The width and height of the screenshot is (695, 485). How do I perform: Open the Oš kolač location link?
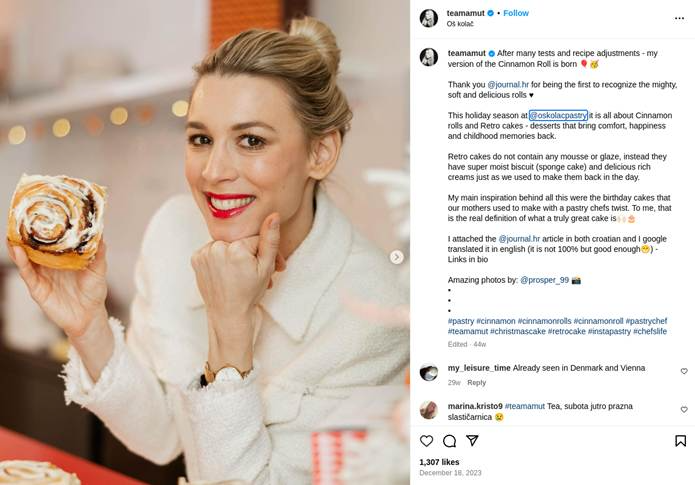(460, 24)
